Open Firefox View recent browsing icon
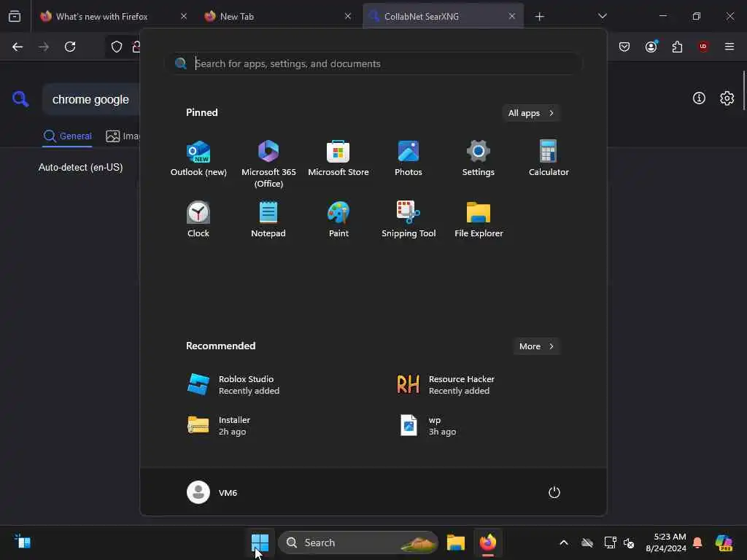 (15, 16)
